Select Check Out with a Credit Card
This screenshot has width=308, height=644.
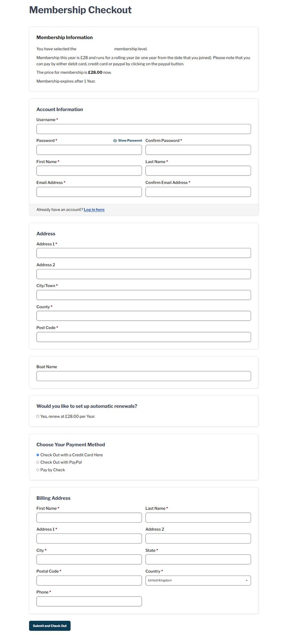(x=38, y=455)
